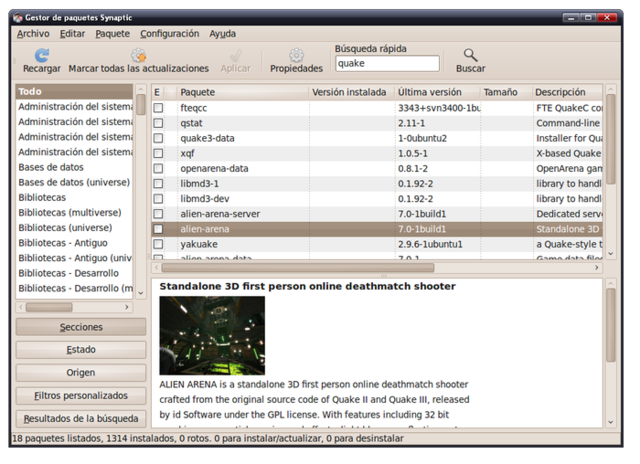Click the Buscar magnifier icon
The height and width of the screenshot is (464, 640).
tap(470, 55)
